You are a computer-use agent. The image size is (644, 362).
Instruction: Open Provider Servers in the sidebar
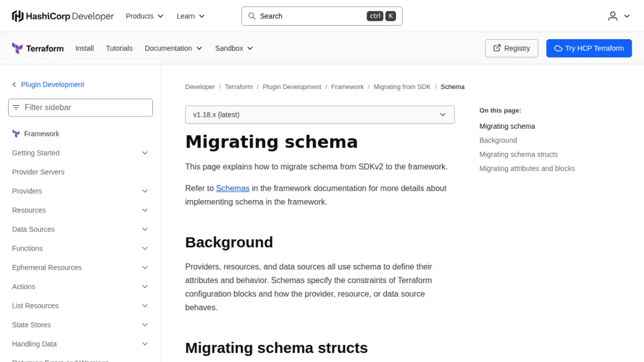click(38, 172)
